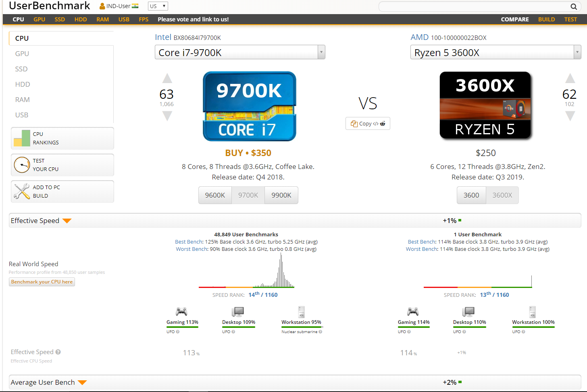Click Intel Worst Bench link
Image resolution: width=587 pixels, height=392 pixels.
(192, 249)
